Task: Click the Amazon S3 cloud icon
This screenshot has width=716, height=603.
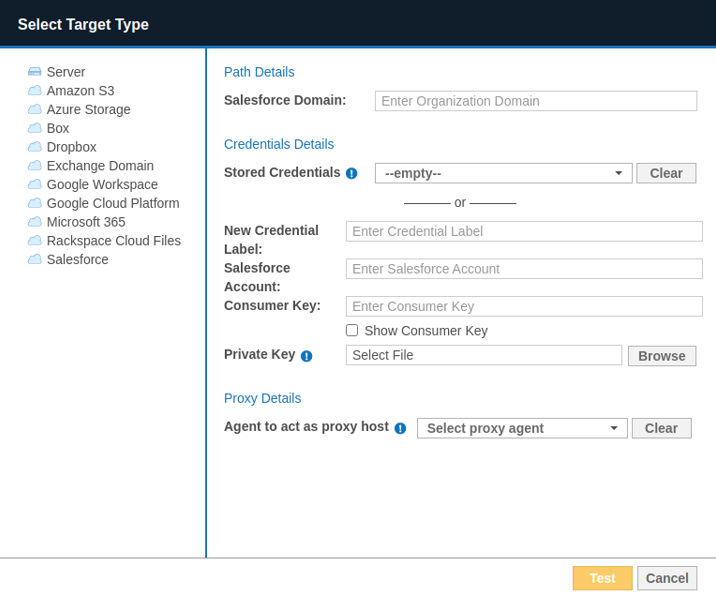Action: (35, 91)
